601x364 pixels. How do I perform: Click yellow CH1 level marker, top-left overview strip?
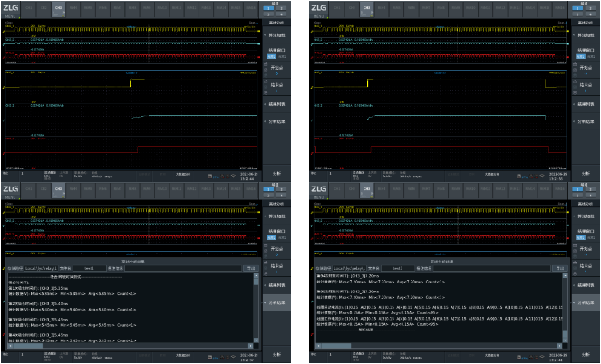[x=258, y=29]
